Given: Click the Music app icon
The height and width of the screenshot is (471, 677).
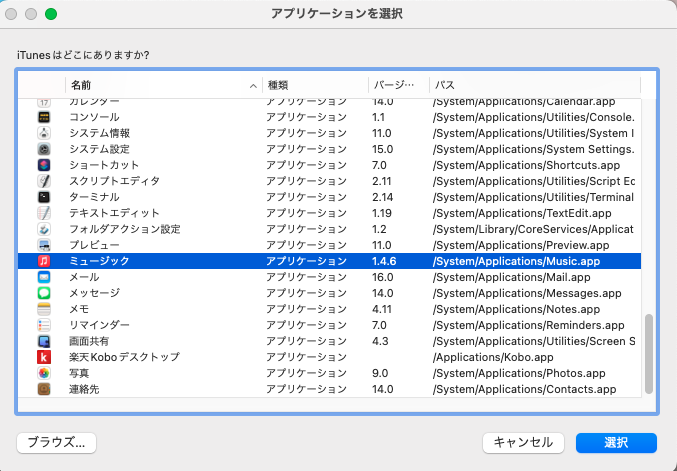Looking at the screenshot, I should click(44, 261).
